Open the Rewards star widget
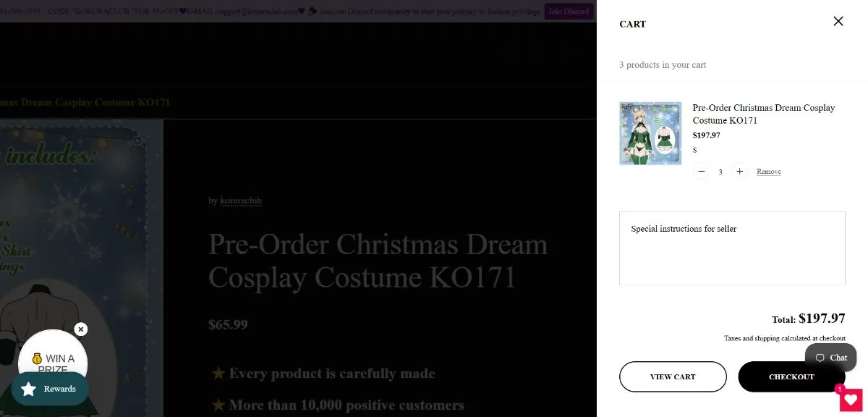This screenshot has width=868, height=417. point(50,389)
